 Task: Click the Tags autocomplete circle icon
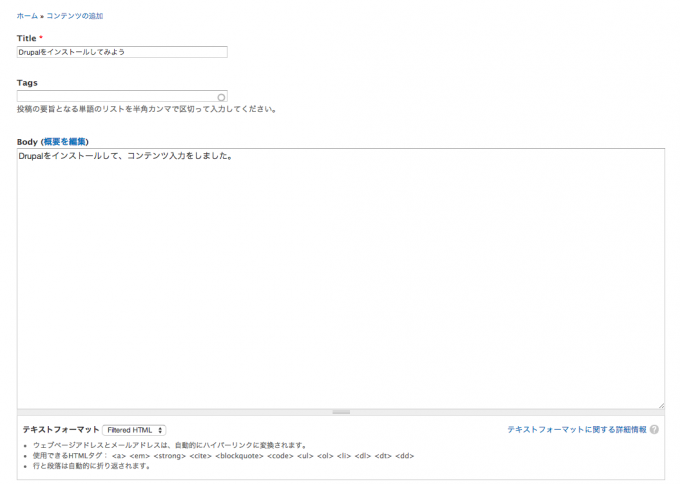tap(221, 97)
